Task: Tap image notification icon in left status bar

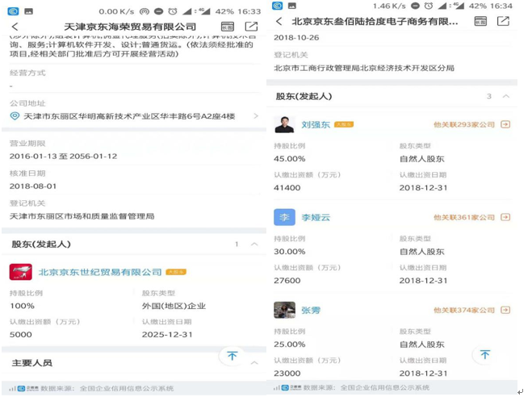Action: pyautogui.click(x=28, y=11)
